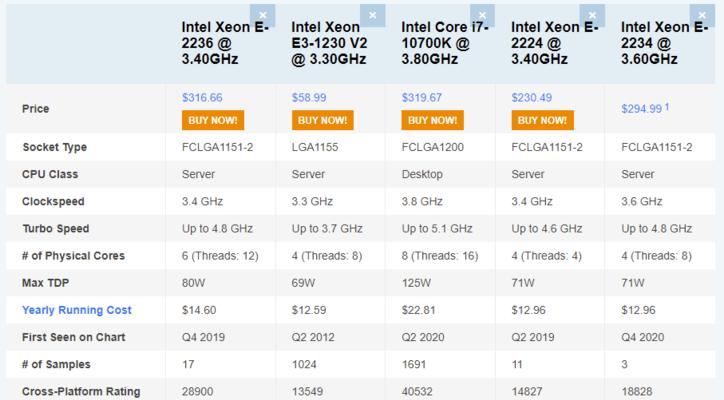This screenshot has width=724, height=400.
Task: Click the Intel Xeon E3-1230 V2 heading
Action: click(x=329, y=43)
